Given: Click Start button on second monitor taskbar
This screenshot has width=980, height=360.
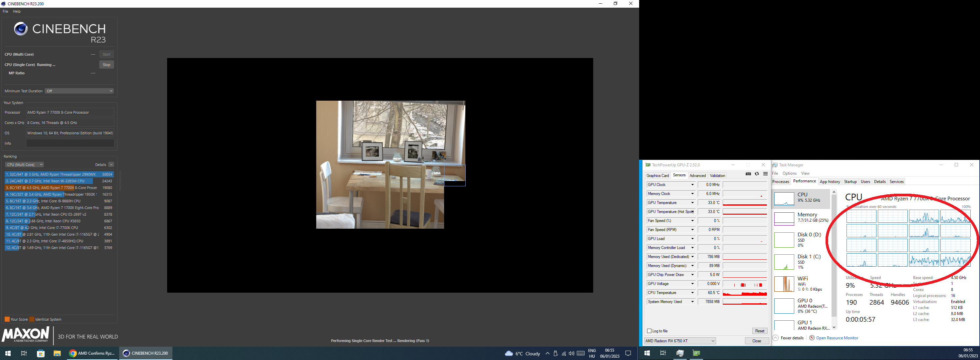Looking at the screenshot, I should coord(647,353).
